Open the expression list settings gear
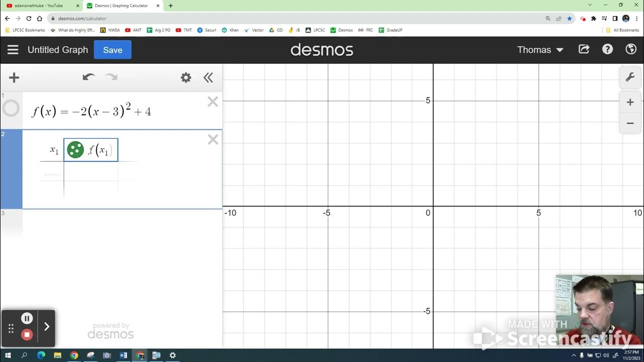This screenshot has width=644, height=362. point(186,77)
